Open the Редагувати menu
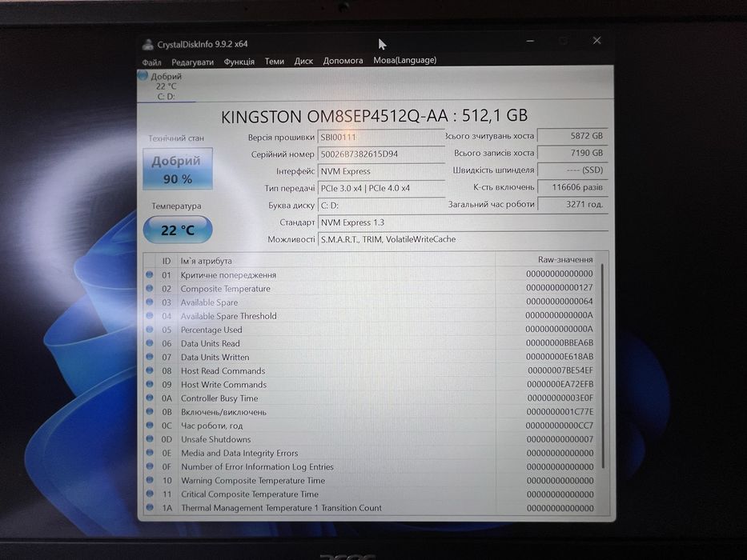Viewport: 747px width, 560px height. pyautogui.click(x=192, y=62)
